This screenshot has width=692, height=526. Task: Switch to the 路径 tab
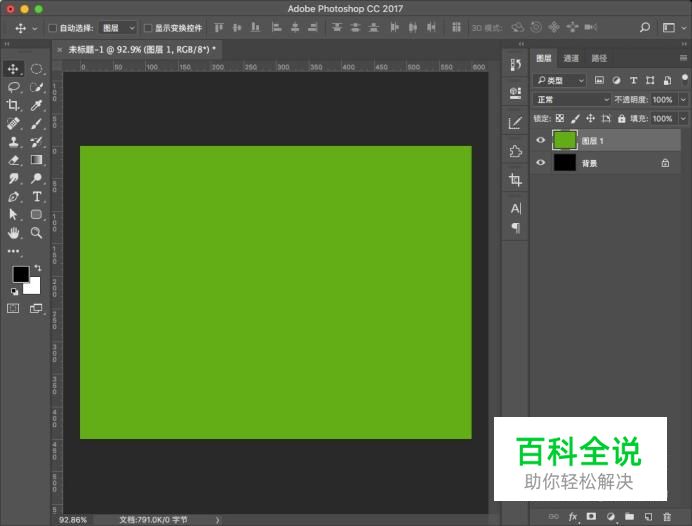tap(599, 59)
